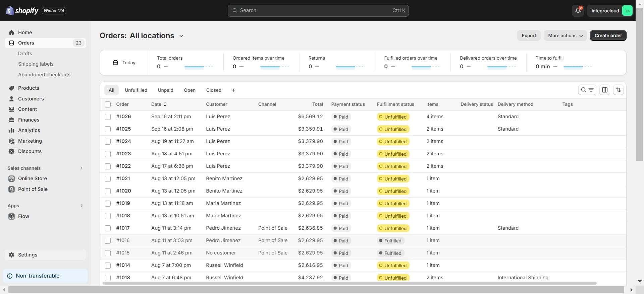Click the search and filter orders icon
Viewport: 644px width, 294px height.
point(587,90)
